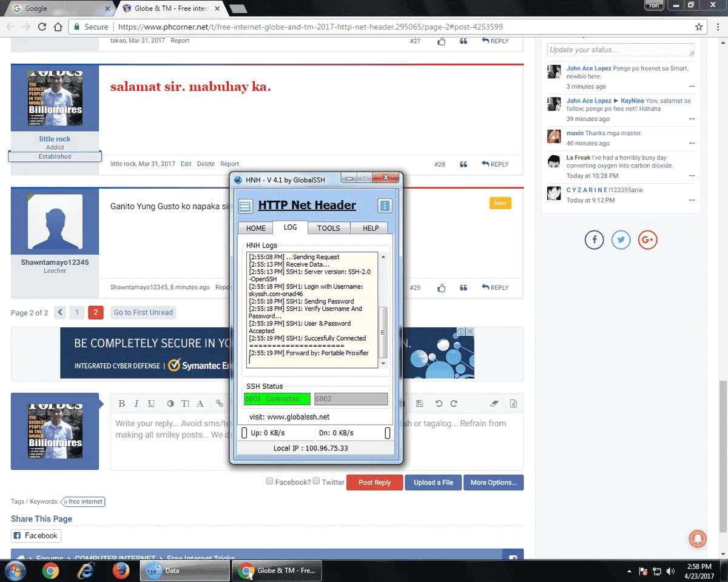Screen dimensions: 728x582
Task: Remove formatting with the eraser icon
Action: coord(494,403)
